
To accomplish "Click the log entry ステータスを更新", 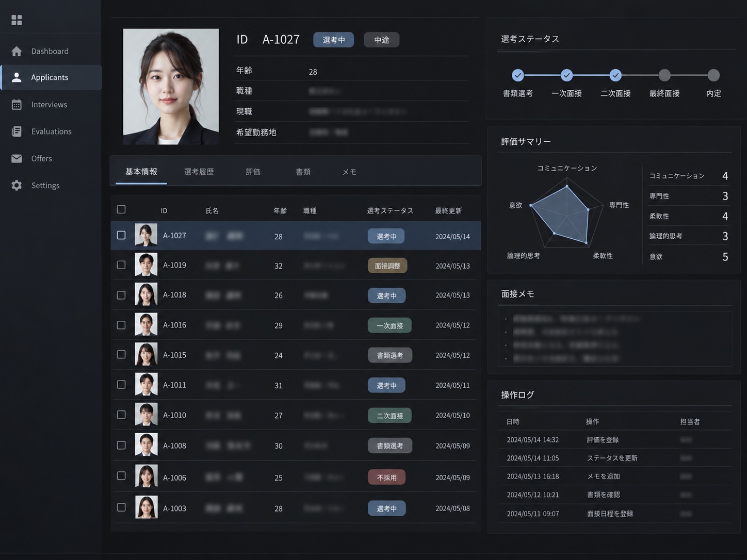I will coord(612,458).
